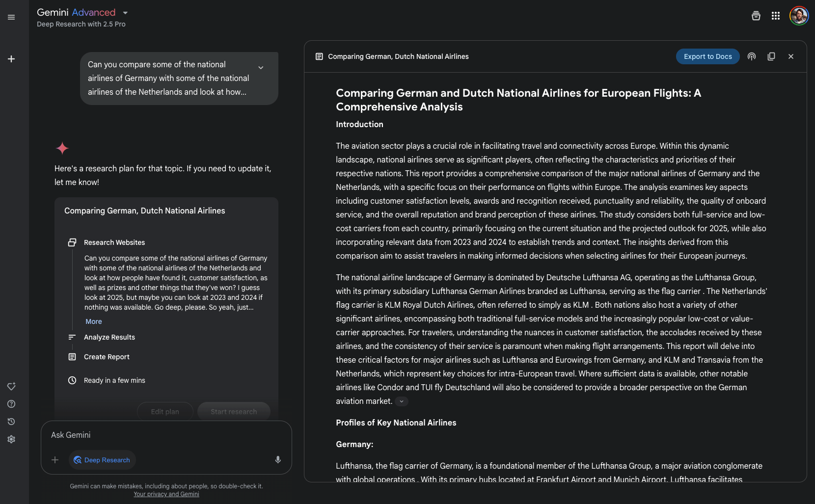Open Activity history icon in sidebar
815x504 pixels.
[x=11, y=422]
